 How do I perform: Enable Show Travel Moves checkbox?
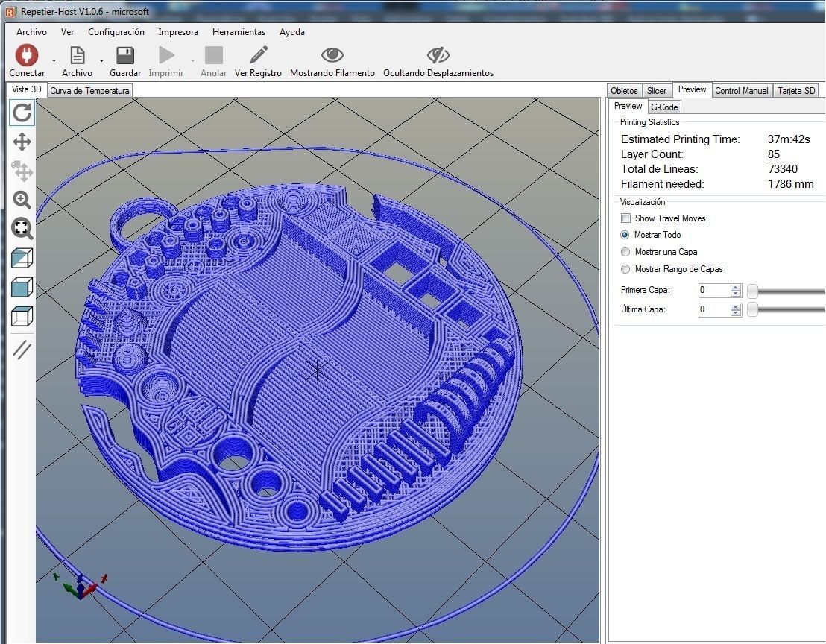click(625, 218)
